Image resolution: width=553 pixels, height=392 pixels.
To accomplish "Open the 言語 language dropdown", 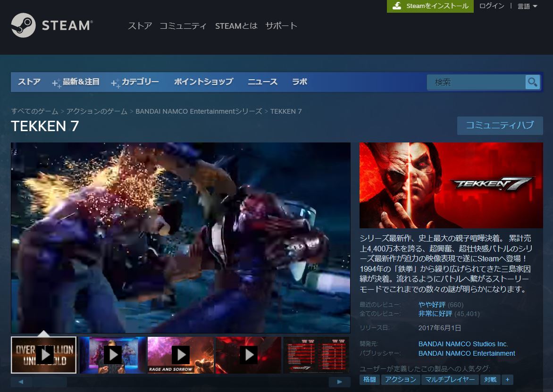I will pyautogui.click(x=527, y=6).
